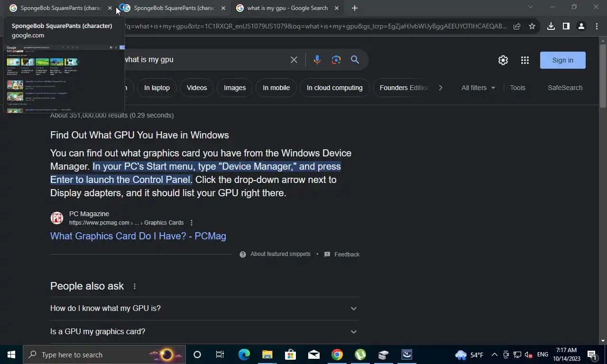Open tab search chevron in title bar
The image size is (607, 364).
(x=531, y=7)
